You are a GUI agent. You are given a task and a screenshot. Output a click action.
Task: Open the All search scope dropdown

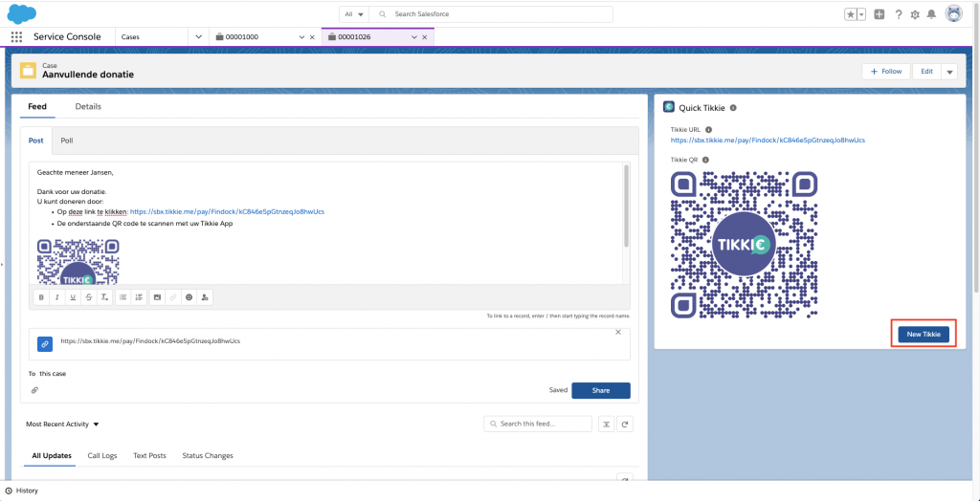pyautogui.click(x=354, y=14)
